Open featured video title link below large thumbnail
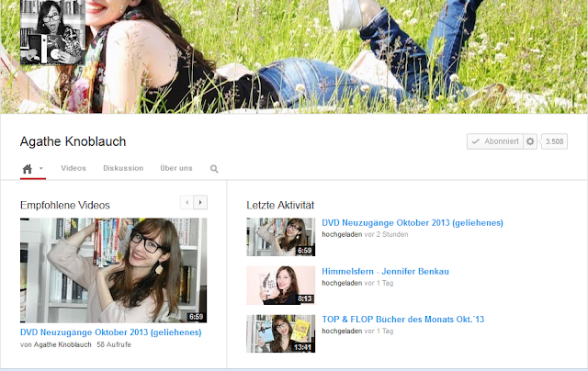Image resolution: width=588 pixels, height=371 pixels. pos(110,332)
